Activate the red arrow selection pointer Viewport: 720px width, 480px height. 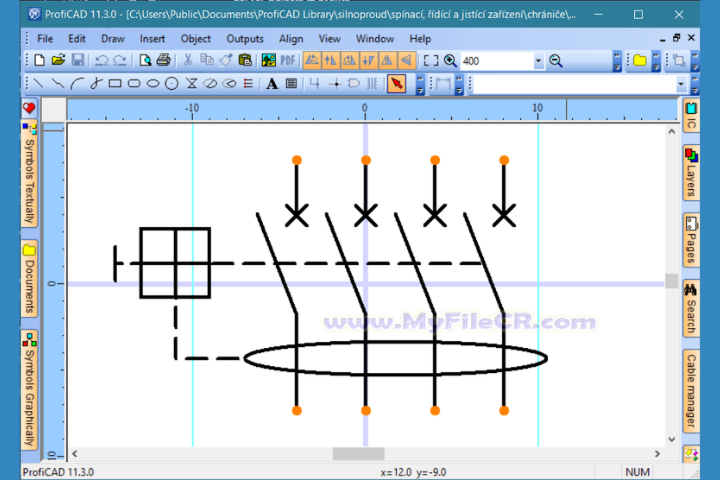pos(396,84)
